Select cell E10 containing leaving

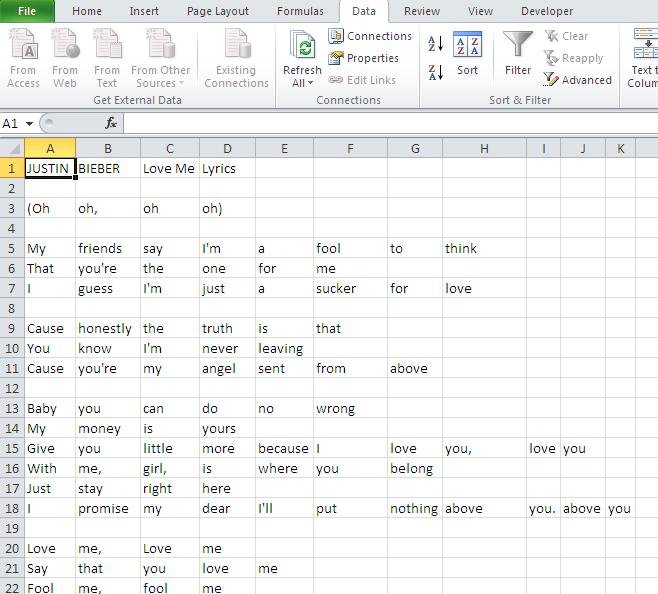(284, 348)
